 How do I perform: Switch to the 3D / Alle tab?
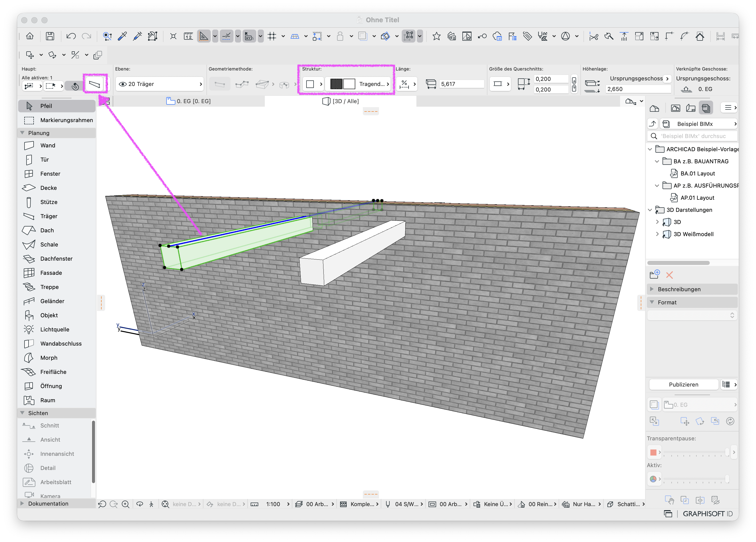tap(341, 101)
